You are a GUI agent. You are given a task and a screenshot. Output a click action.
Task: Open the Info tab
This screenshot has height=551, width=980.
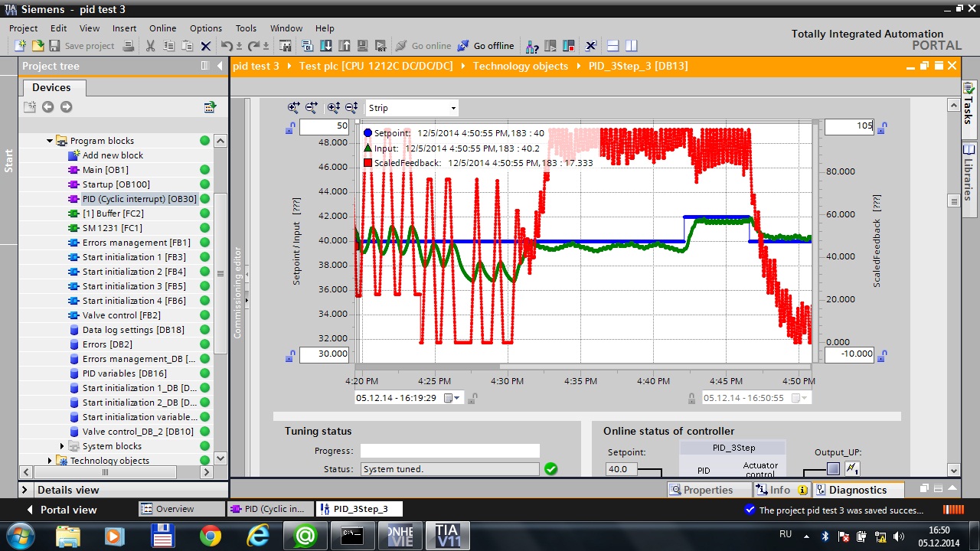(780, 490)
